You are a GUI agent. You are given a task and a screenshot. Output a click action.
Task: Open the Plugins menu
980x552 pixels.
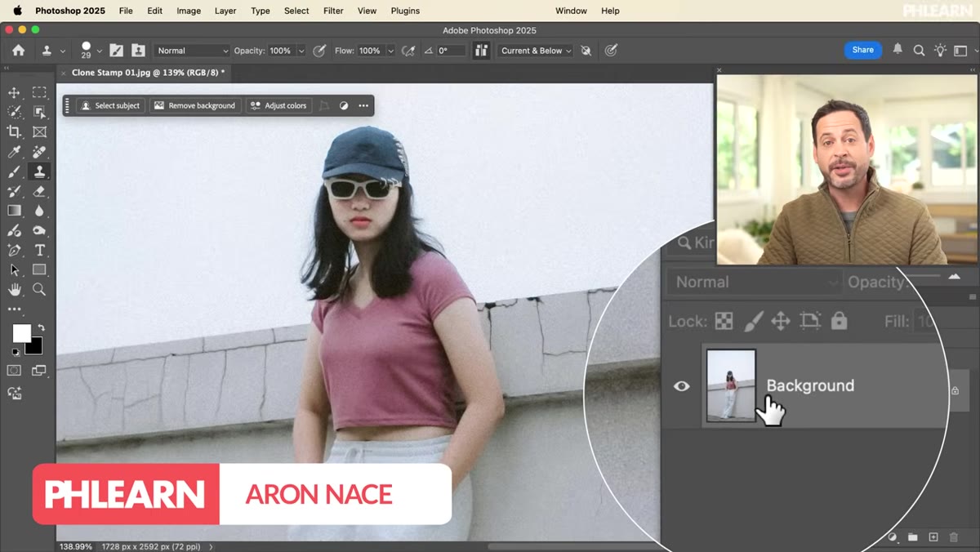[404, 11]
